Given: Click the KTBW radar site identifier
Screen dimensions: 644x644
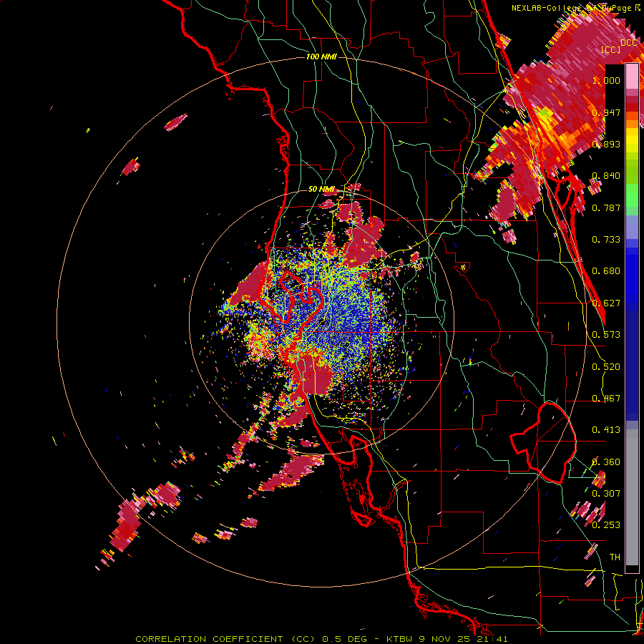Looking at the screenshot, I should click(x=401, y=639).
